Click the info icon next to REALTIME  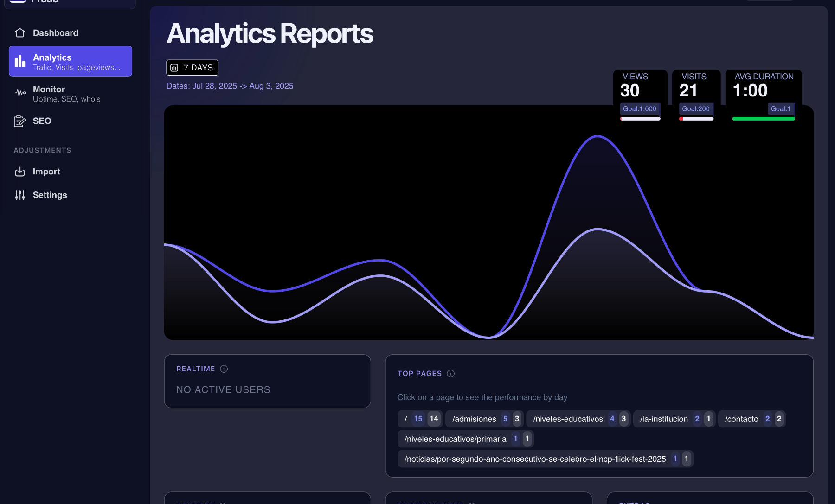click(x=223, y=369)
